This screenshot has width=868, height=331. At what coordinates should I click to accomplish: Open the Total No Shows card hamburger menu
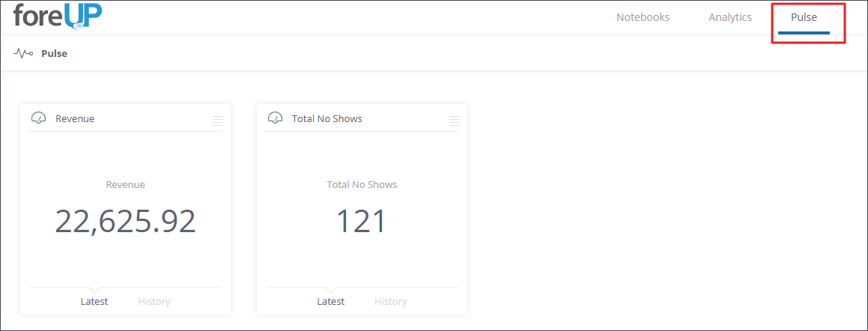[455, 121]
